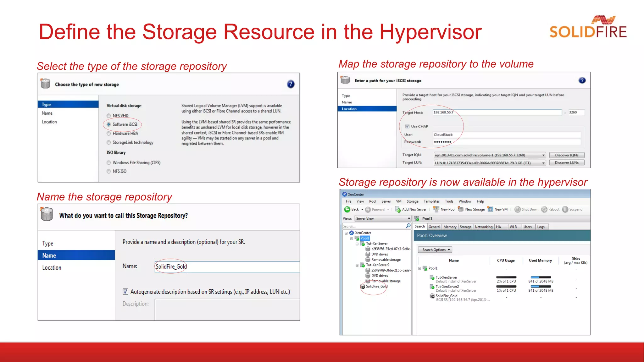Select the Hardware HBA radio button
The height and width of the screenshot is (362, 644).
tap(108, 134)
